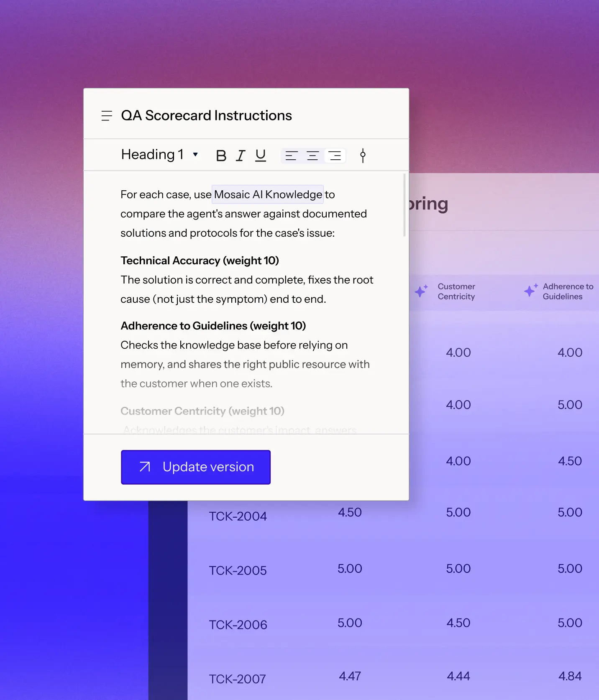Select the Customer Centricity column header
599x700 pixels.
coord(456,291)
